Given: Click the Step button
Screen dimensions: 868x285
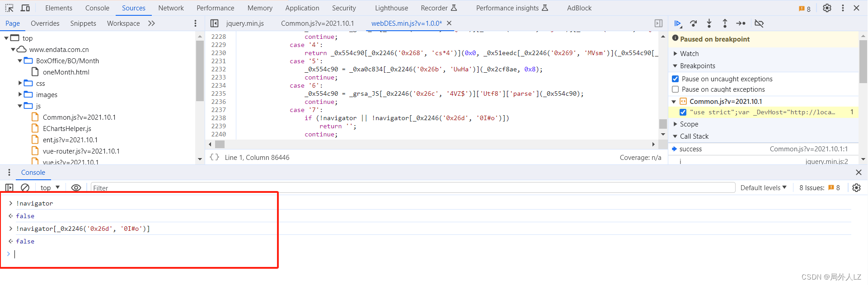Looking at the screenshot, I should pos(741,23).
